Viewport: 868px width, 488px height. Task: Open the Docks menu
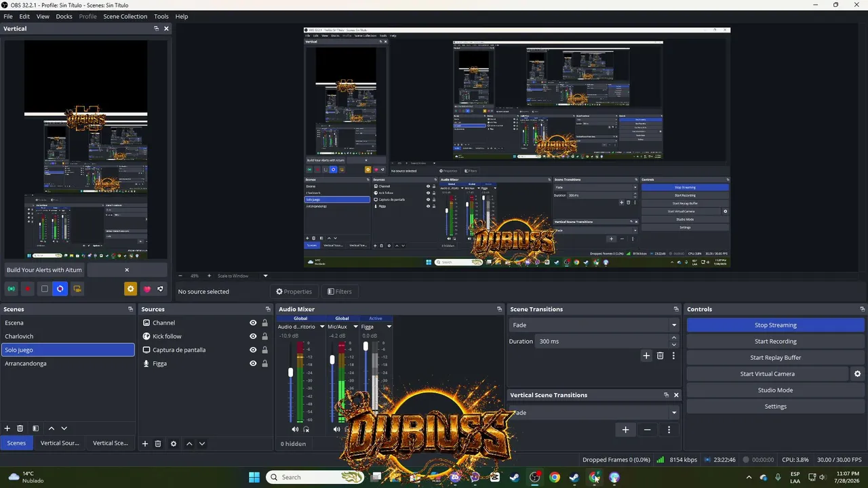coord(64,16)
